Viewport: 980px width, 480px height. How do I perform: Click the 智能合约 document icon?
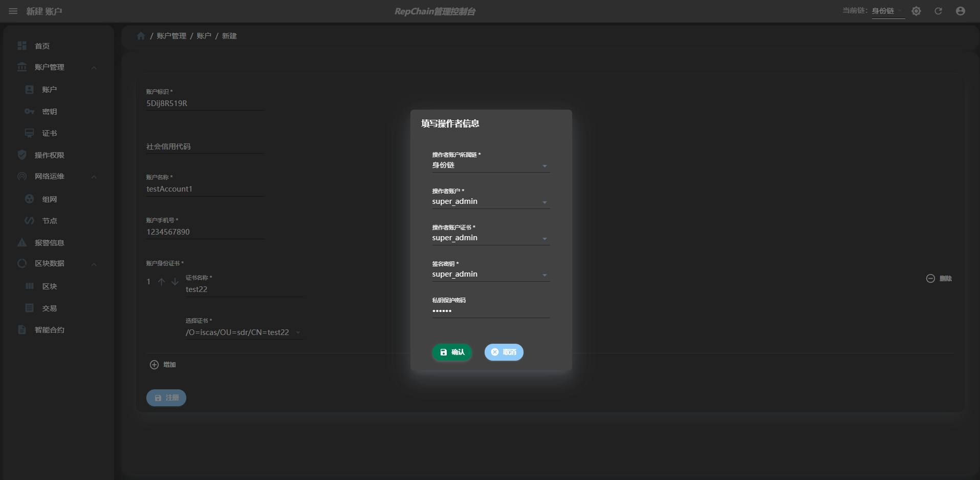point(22,329)
